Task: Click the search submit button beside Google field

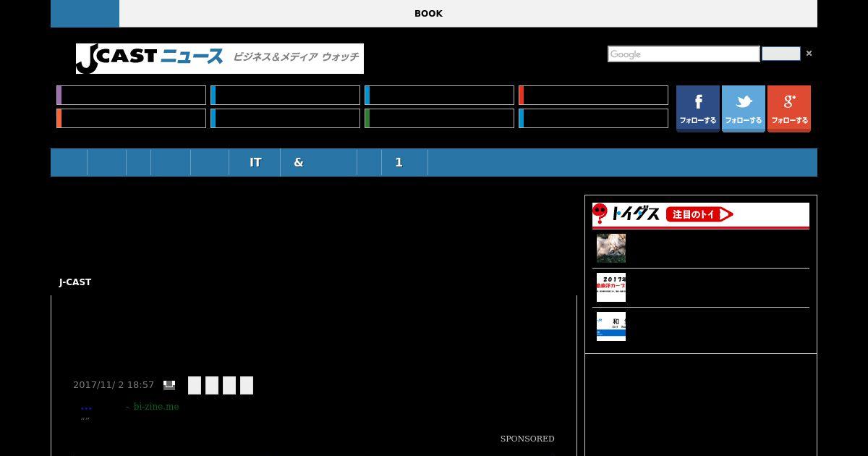Action: [x=781, y=54]
